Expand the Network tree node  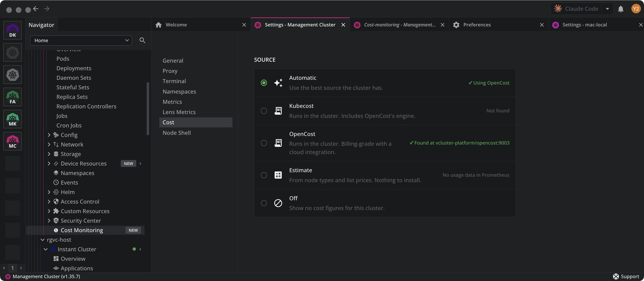point(49,145)
